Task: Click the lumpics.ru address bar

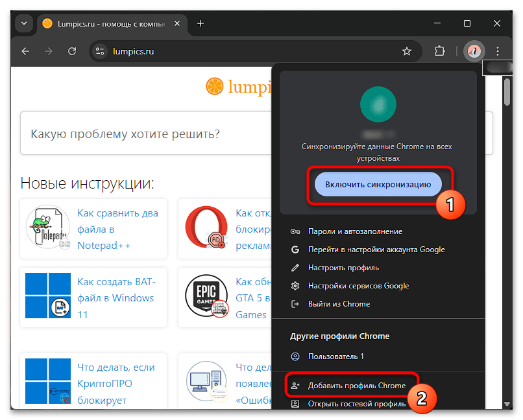Action: tap(256, 51)
